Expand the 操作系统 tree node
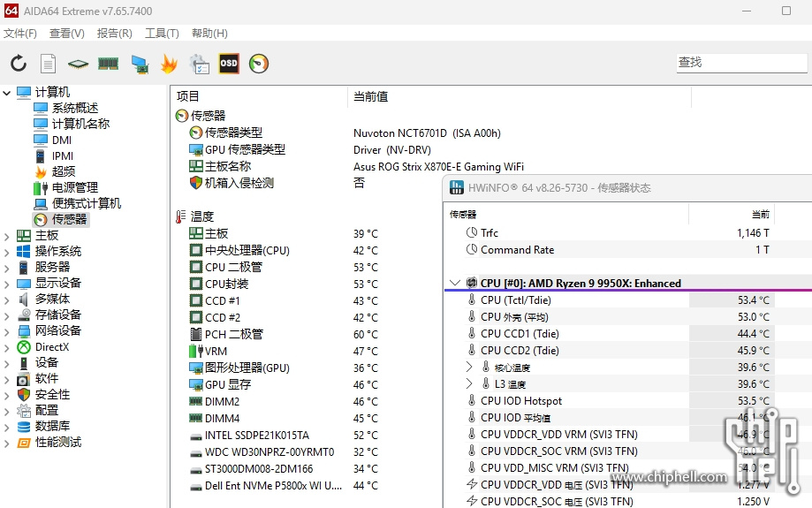 pos(7,253)
